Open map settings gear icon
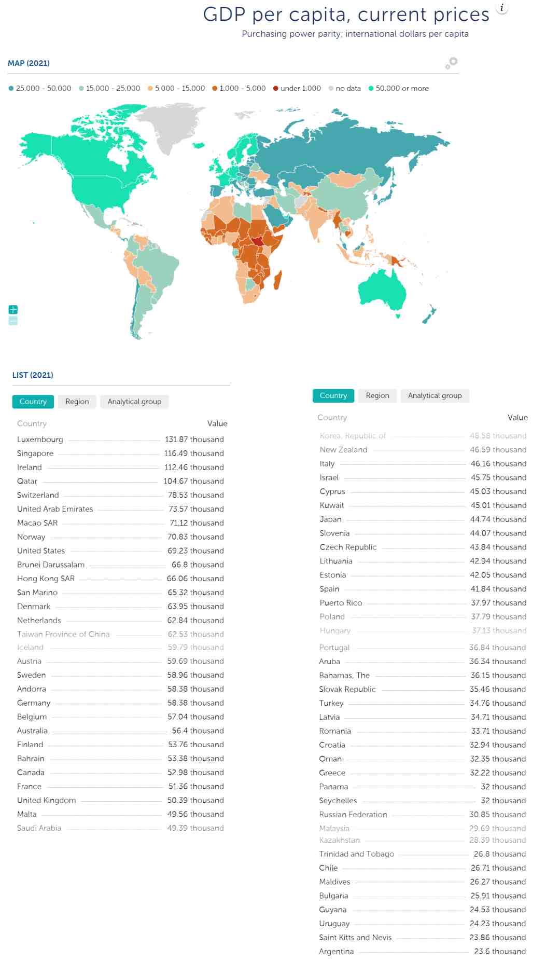560x961 pixels. pos(451,63)
